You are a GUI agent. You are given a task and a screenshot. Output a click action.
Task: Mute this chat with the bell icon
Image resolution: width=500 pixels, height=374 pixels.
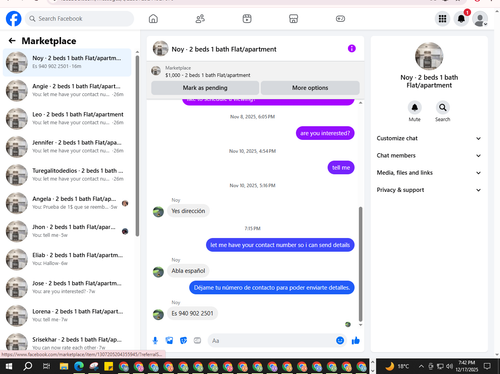pos(415,108)
